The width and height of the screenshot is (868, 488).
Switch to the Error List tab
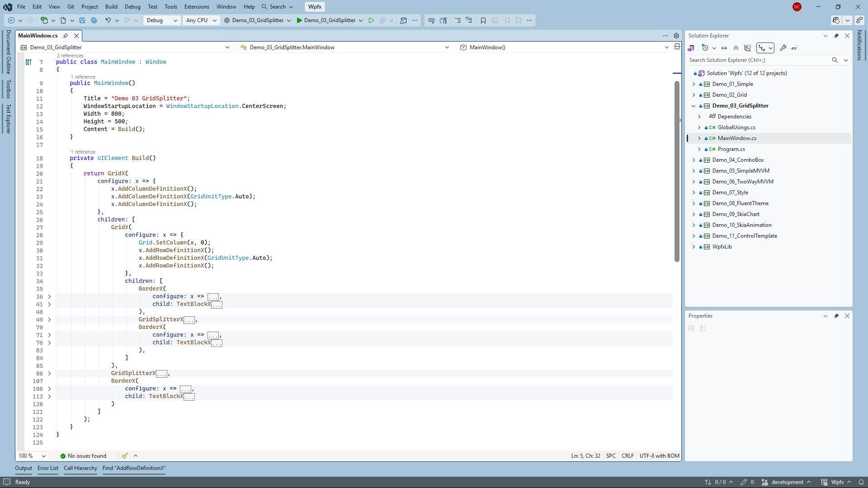point(48,468)
